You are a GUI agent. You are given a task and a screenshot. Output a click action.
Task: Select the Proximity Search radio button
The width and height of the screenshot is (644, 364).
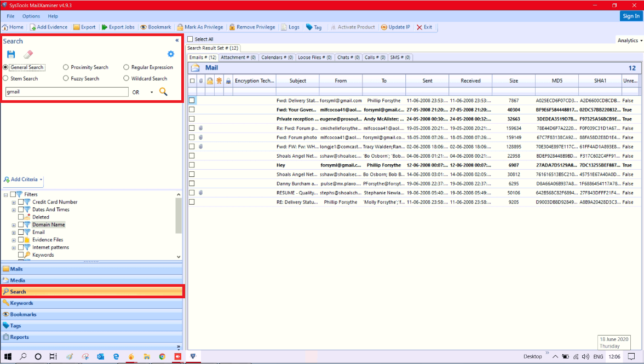point(66,67)
